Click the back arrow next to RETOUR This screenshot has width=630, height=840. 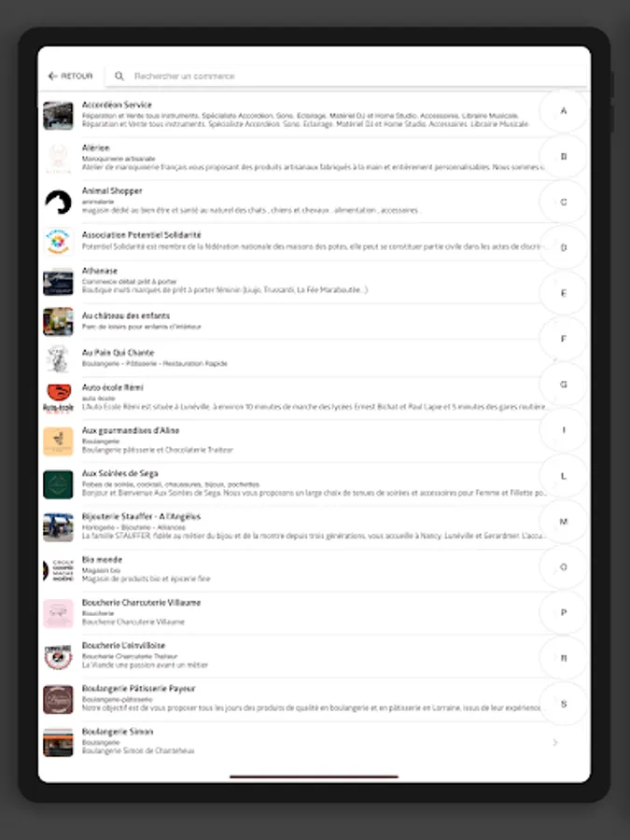coord(52,77)
